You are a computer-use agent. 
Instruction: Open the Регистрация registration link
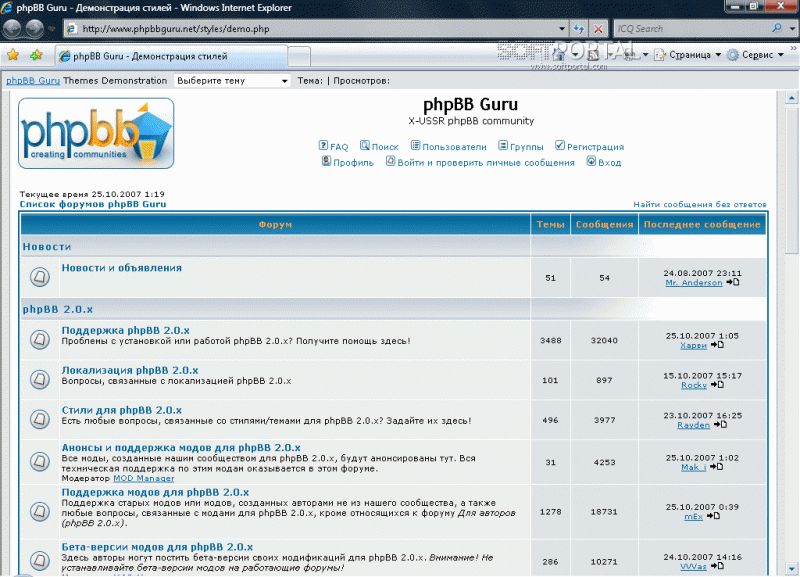coord(590,146)
